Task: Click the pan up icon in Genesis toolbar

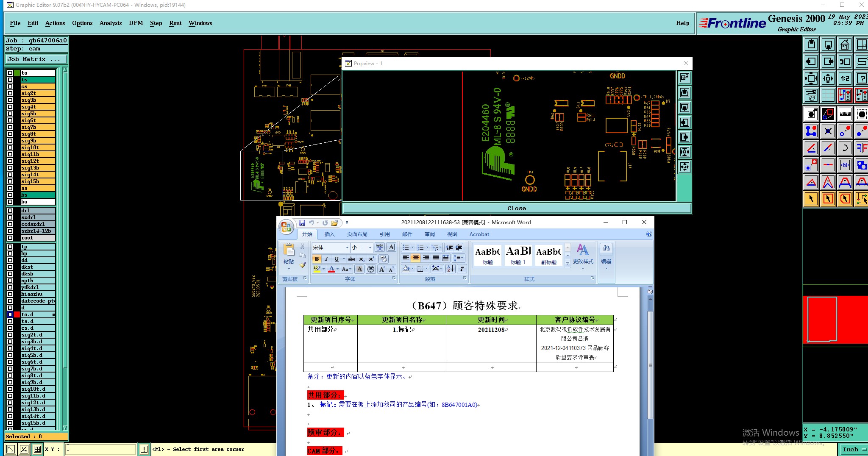Action: [811, 44]
